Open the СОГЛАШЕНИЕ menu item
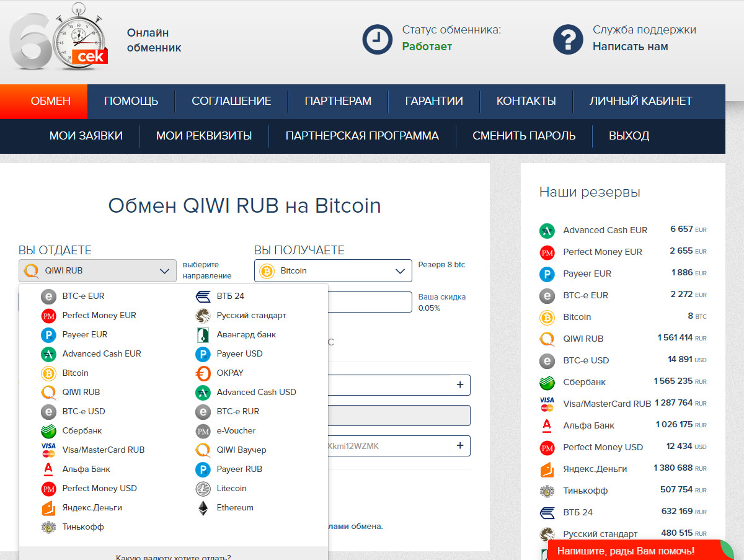Image resolution: width=744 pixels, height=560 pixels. pos(232,101)
